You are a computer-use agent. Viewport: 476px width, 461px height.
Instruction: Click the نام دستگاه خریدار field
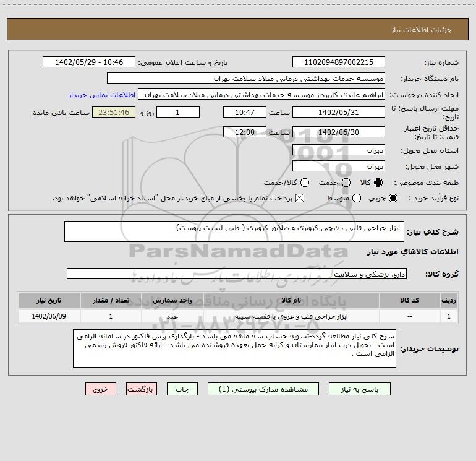246,78
